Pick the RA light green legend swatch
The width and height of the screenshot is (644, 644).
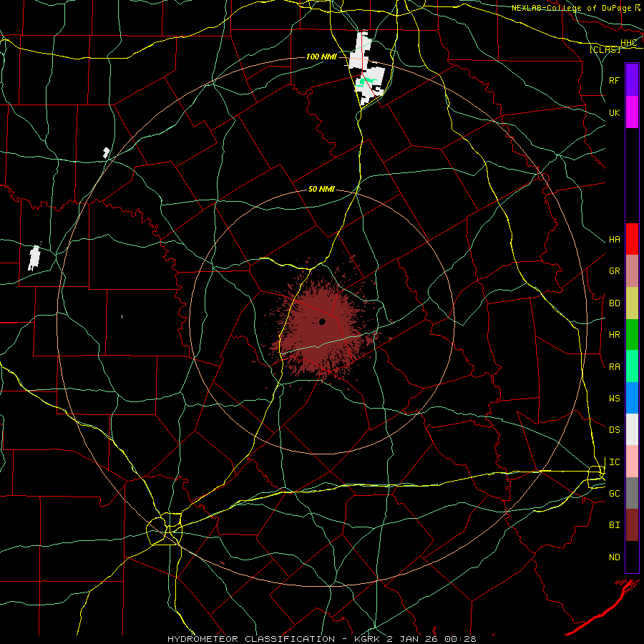[632, 366]
